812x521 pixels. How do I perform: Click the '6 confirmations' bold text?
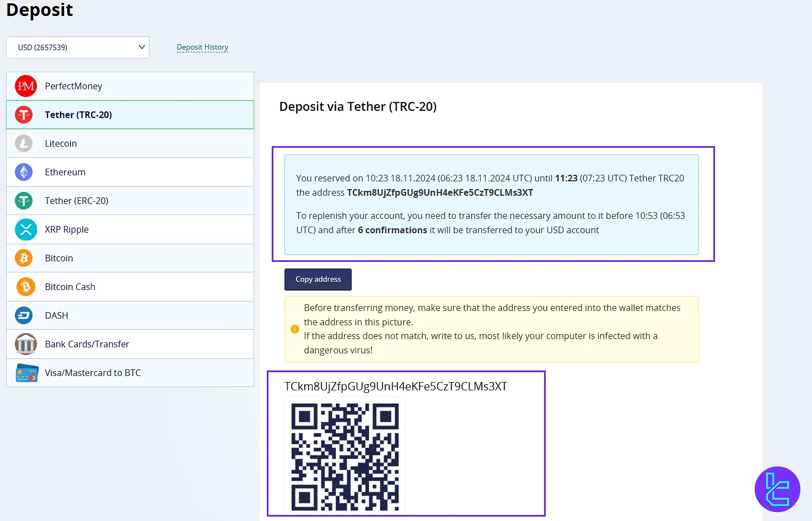[x=392, y=230]
